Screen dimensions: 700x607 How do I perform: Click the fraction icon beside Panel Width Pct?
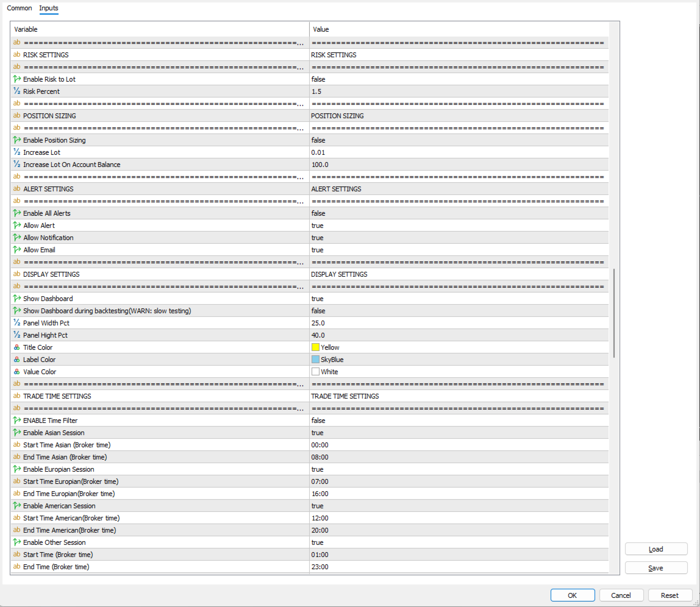(x=17, y=322)
